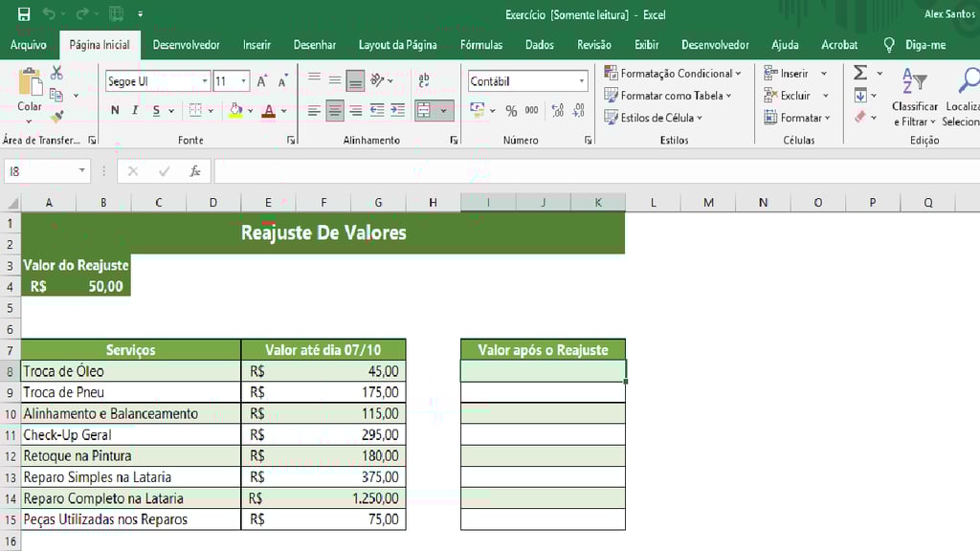Viewport: 980px width, 551px height.
Task: Click the Insert Function fx button
Action: click(x=195, y=171)
